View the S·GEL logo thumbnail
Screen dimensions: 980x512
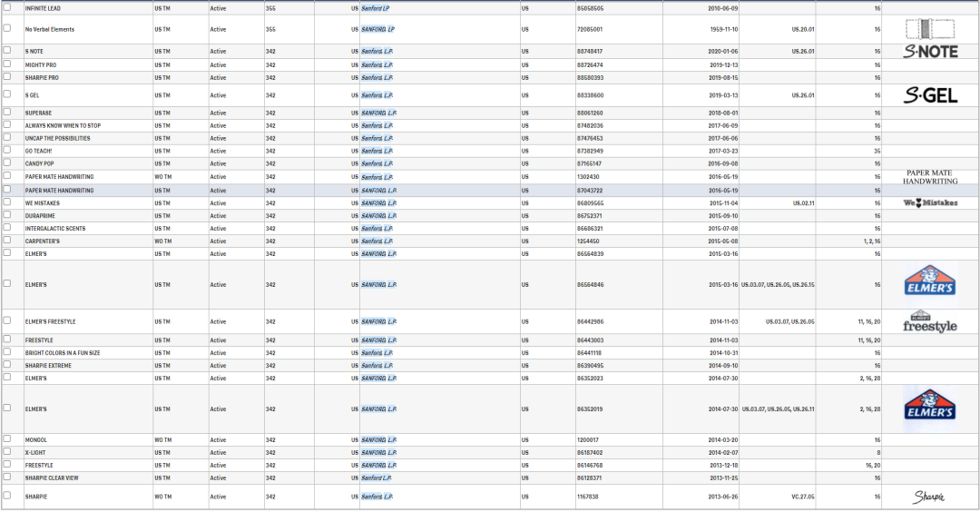pos(930,95)
